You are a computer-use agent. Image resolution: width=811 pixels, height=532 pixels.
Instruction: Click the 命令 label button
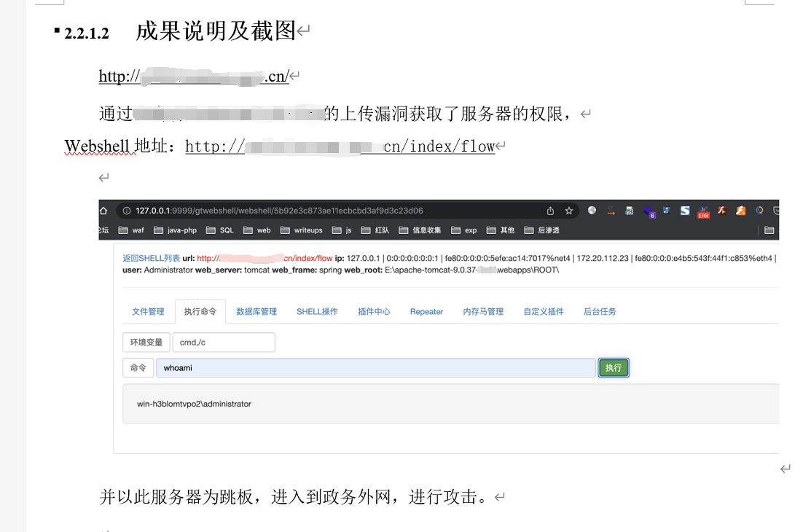[x=138, y=368]
